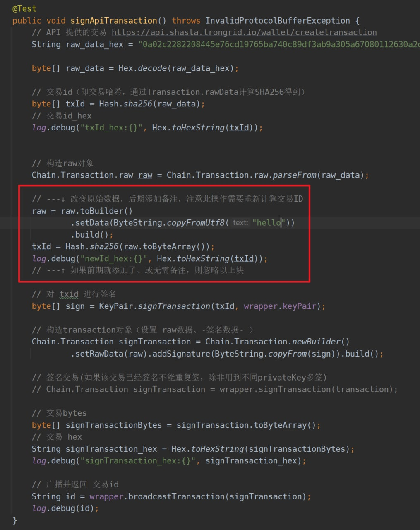This screenshot has width=420, height=530.
Task: Click the setRawData method call
Action: [x=99, y=354]
